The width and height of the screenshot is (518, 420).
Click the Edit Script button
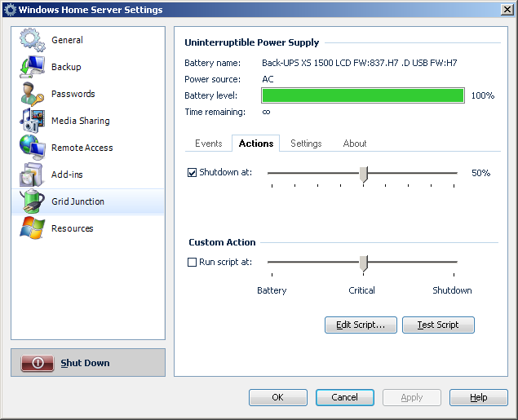point(361,325)
